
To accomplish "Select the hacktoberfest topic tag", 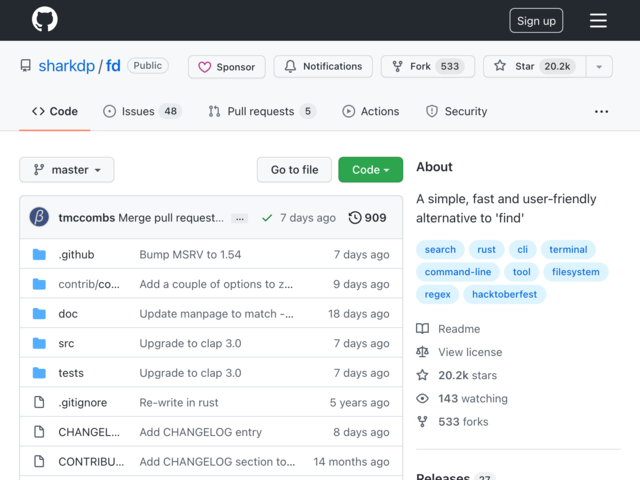I will 504,294.
